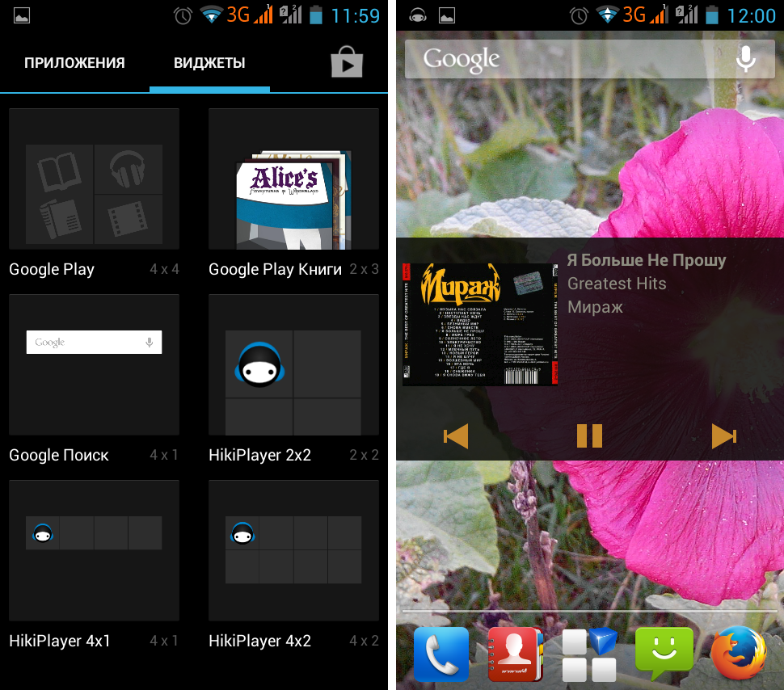
Task: Tap the film strip icon in Google Play widget
Action: [x=128, y=219]
